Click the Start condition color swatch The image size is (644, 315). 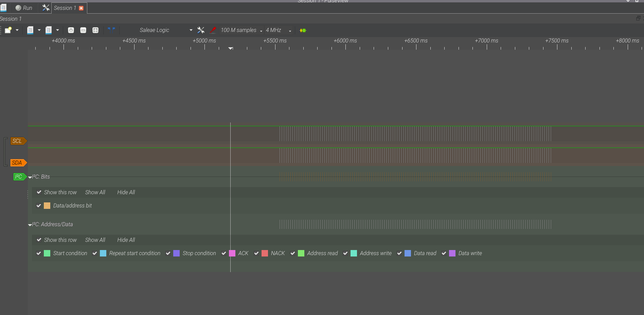[47, 253]
